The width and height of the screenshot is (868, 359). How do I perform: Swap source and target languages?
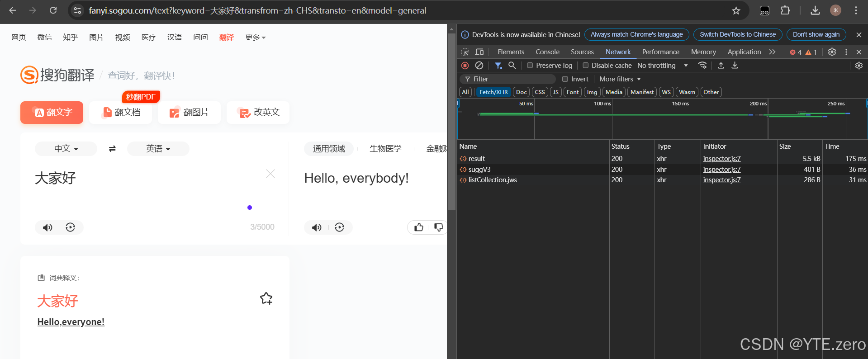[112, 149]
